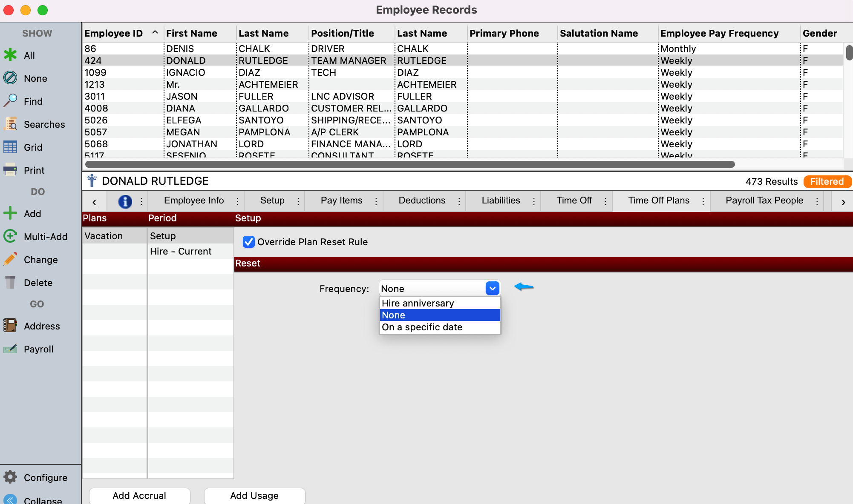Uncheck Override Plan Reset Rule checkbox
This screenshot has width=853, height=504.
click(249, 242)
